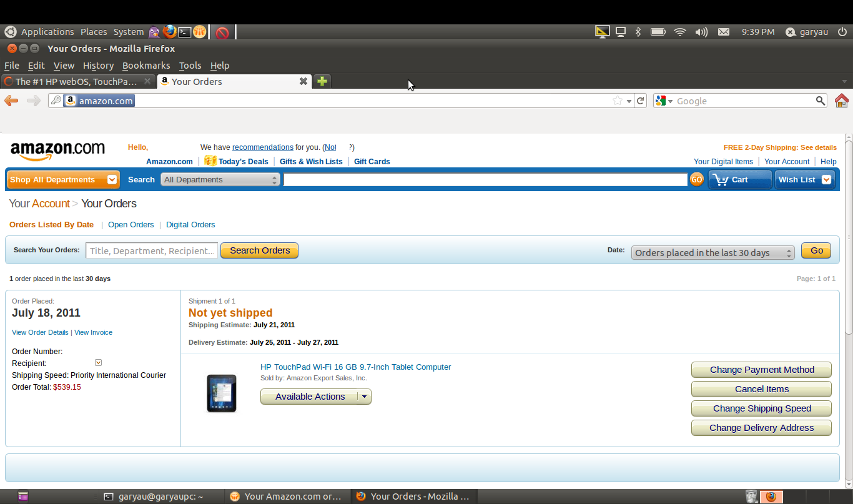Open the orders date range dropdown
The height and width of the screenshot is (504, 853).
pyautogui.click(x=712, y=253)
